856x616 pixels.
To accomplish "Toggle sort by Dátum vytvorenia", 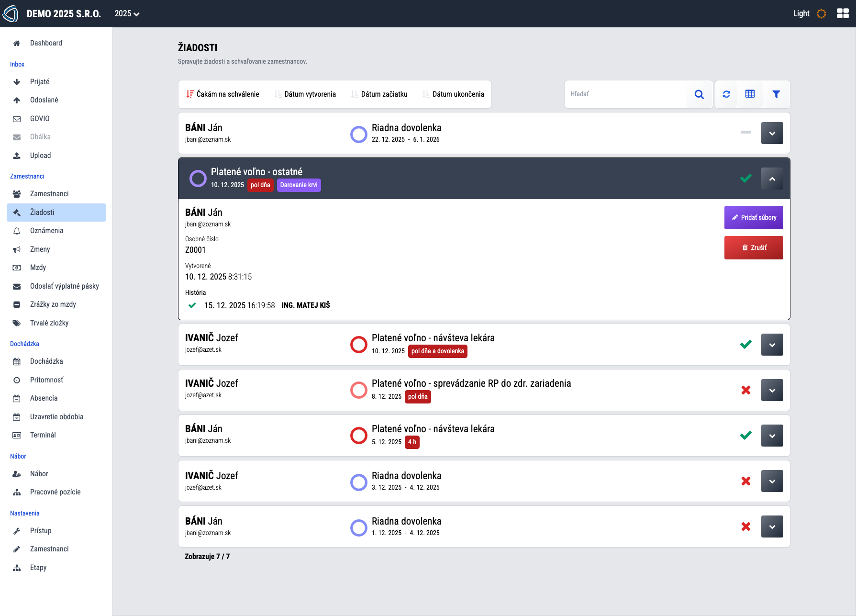I will (x=305, y=94).
